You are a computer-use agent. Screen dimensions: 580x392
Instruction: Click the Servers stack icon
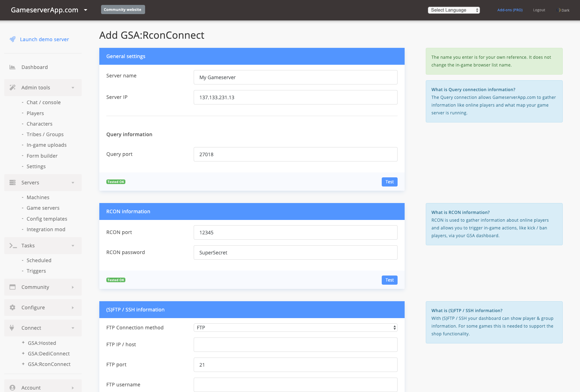[x=12, y=183]
